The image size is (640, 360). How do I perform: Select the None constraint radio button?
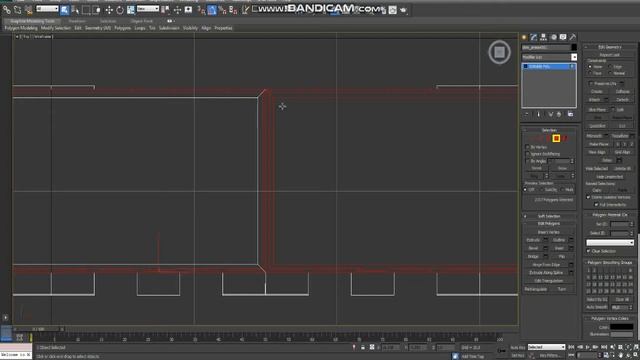coord(590,67)
